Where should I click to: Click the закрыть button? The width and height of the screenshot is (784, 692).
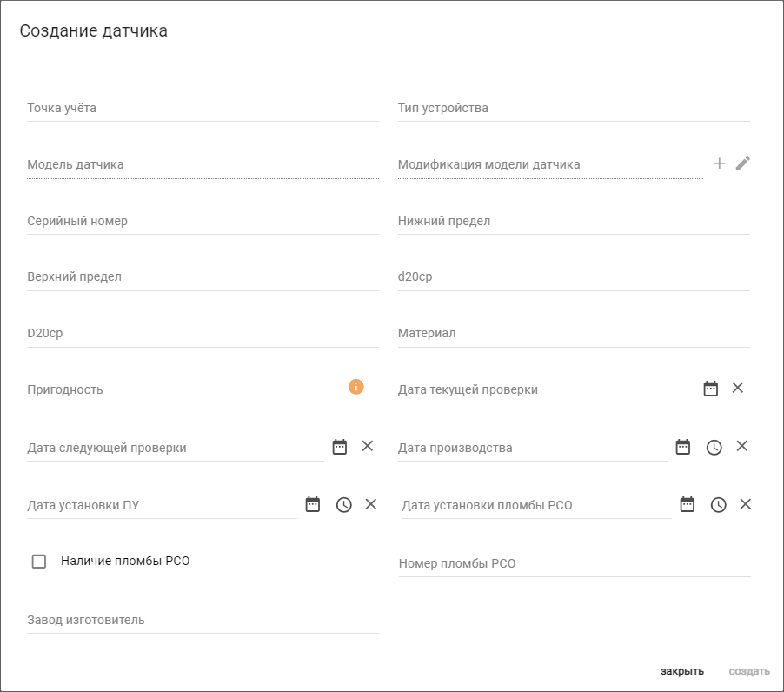click(x=682, y=671)
